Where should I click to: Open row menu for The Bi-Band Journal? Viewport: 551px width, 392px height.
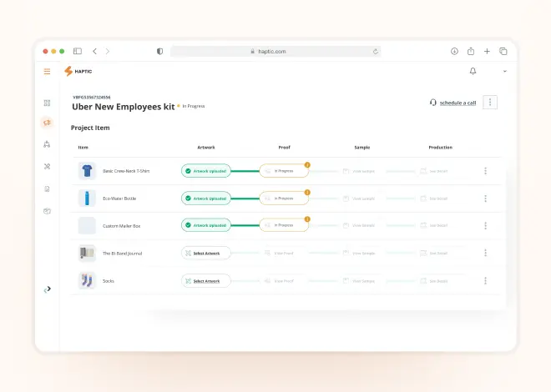485,253
